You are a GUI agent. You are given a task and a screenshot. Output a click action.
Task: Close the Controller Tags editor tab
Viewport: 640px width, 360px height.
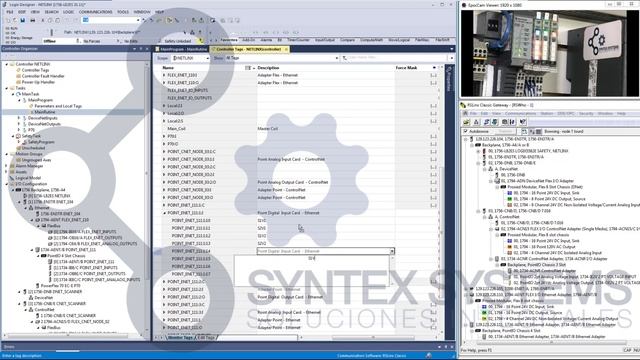click(286, 49)
